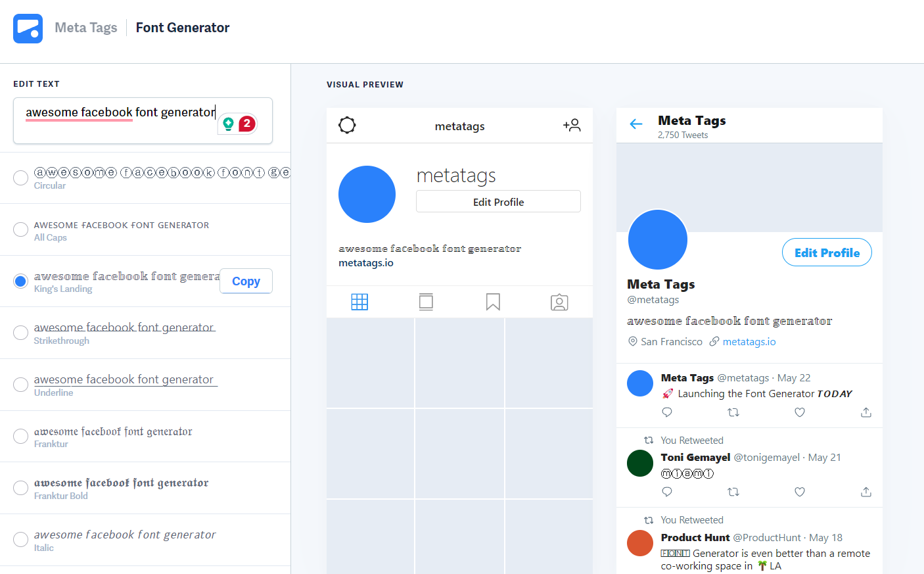Pick the Italic font style
Image resolution: width=924 pixels, height=574 pixels.
(21, 540)
